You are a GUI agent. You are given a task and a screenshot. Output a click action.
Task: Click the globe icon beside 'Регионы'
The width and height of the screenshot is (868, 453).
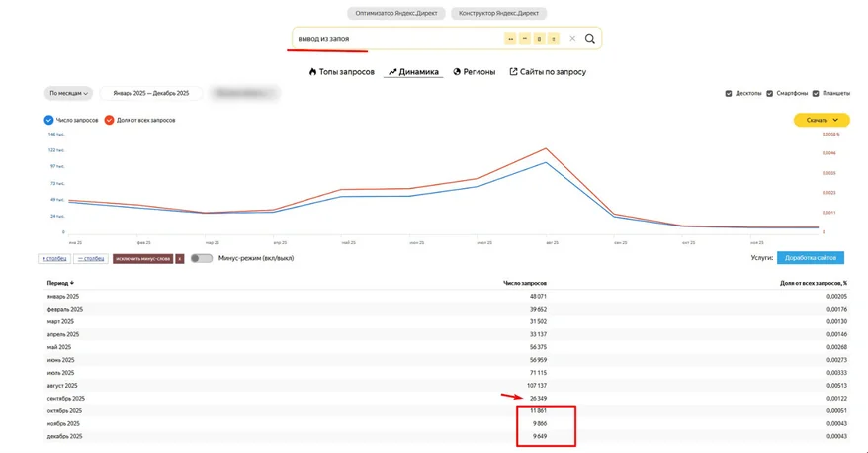pyautogui.click(x=457, y=72)
